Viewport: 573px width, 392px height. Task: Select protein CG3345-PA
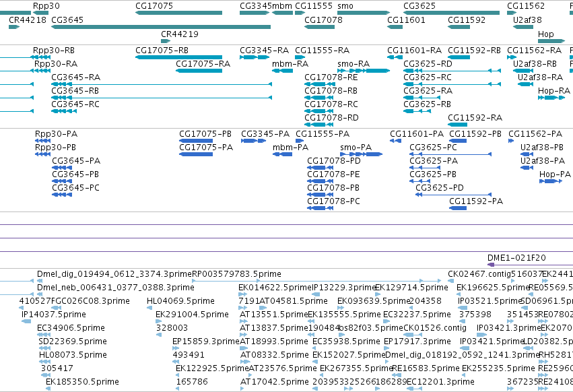pos(254,141)
